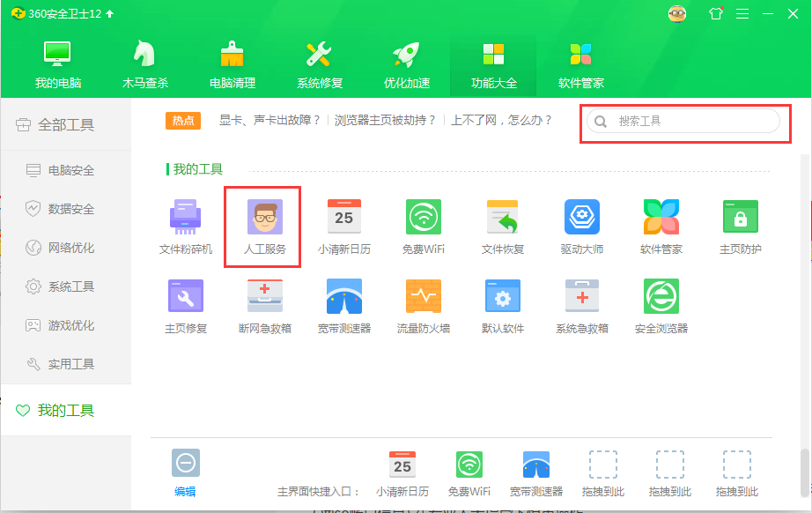Click the 热点 hot topics badge
Screen dimensions: 812x513
(183, 121)
